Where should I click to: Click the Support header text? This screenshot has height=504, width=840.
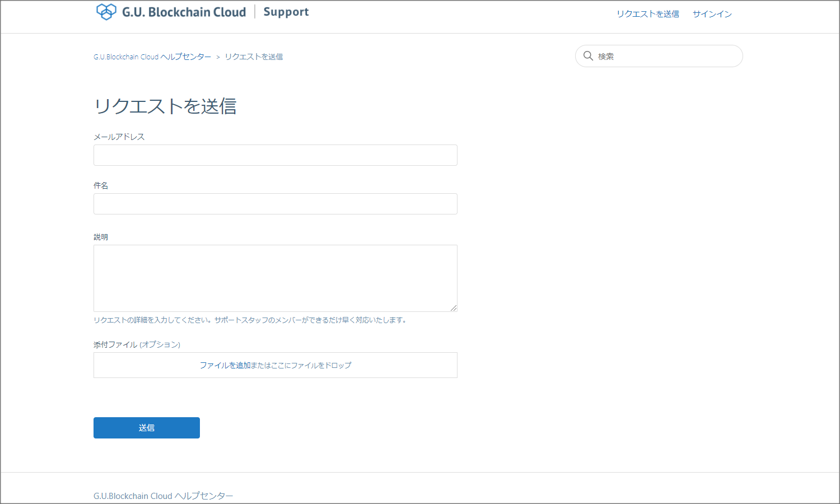point(286,12)
